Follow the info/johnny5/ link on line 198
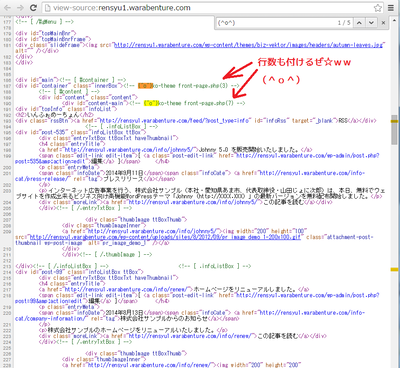Viewport: 400px width, 368px height. tap(132, 150)
